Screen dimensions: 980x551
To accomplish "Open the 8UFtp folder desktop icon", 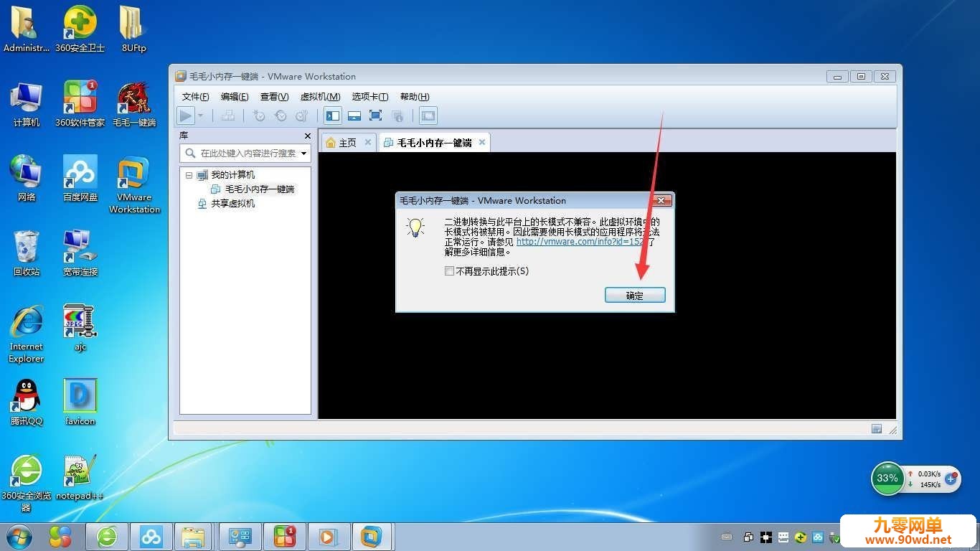I will tap(133, 30).
